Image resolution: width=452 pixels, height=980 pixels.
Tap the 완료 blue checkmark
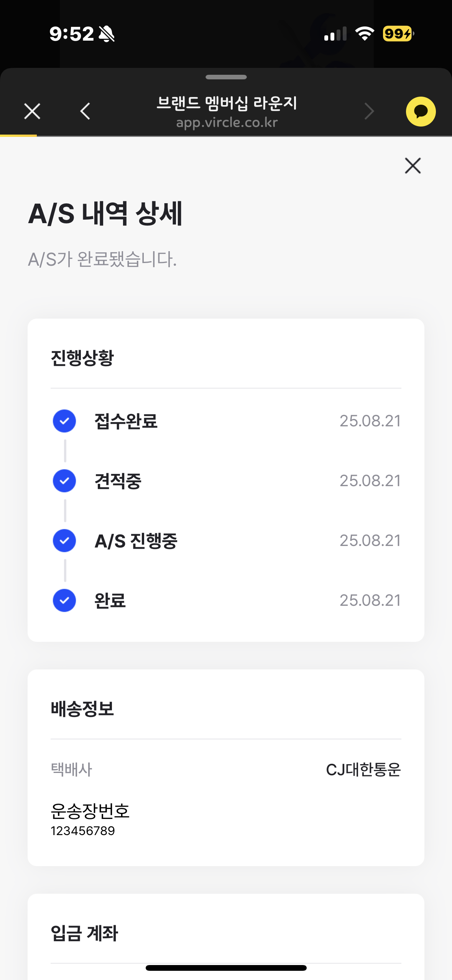tap(64, 600)
